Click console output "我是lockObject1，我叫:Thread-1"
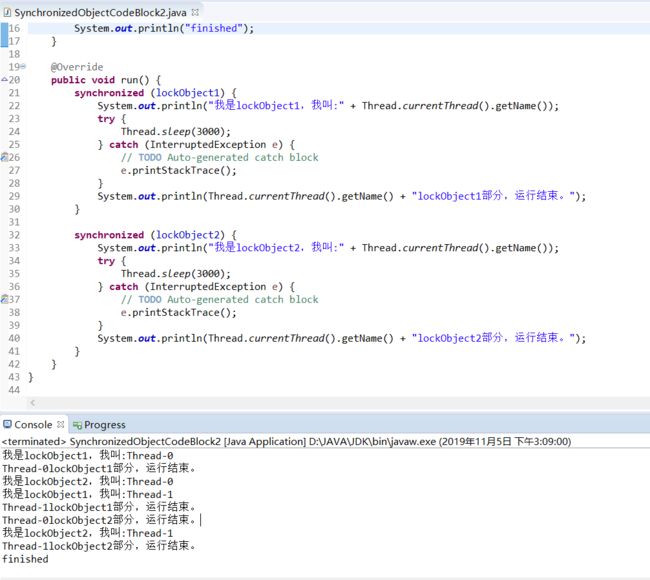The width and height of the screenshot is (650, 580). click(x=88, y=494)
